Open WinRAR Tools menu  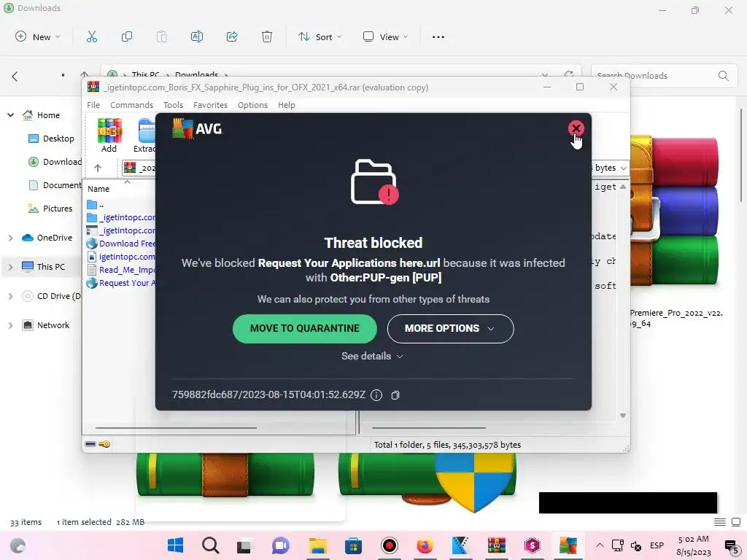click(173, 105)
